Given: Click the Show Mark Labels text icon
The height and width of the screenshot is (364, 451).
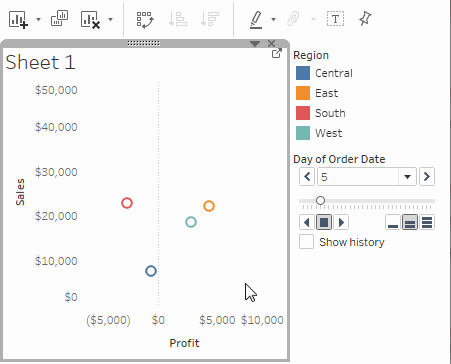Looking at the screenshot, I should [335, 19].
